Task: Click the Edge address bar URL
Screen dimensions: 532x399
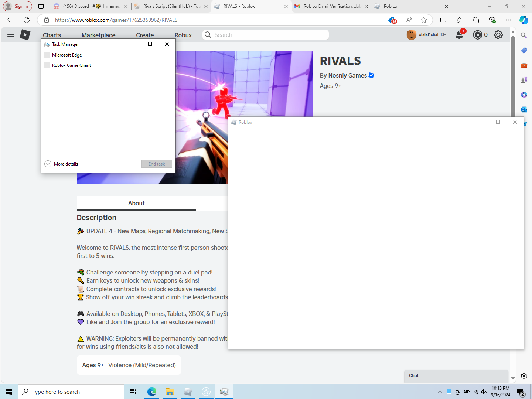Action: [116, 20]
